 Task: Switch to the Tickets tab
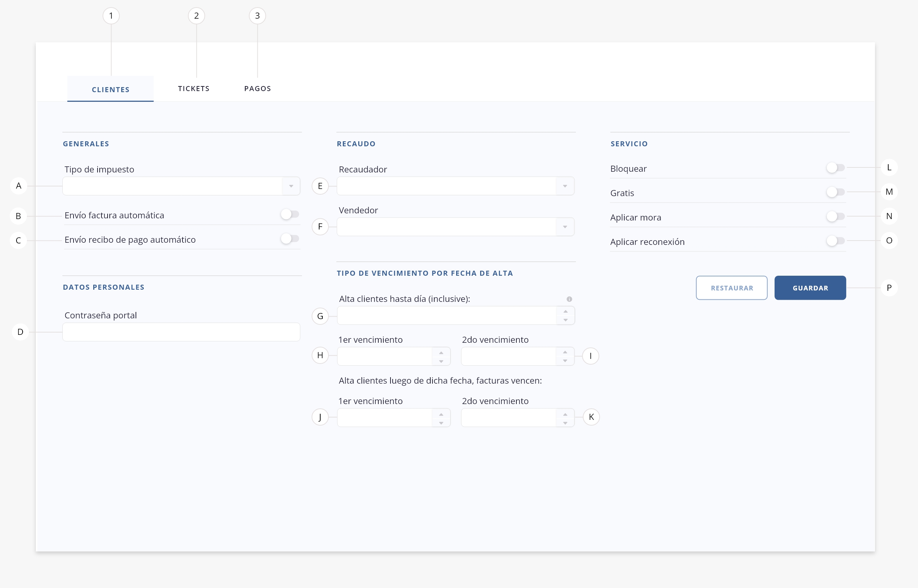coord(194,89)
